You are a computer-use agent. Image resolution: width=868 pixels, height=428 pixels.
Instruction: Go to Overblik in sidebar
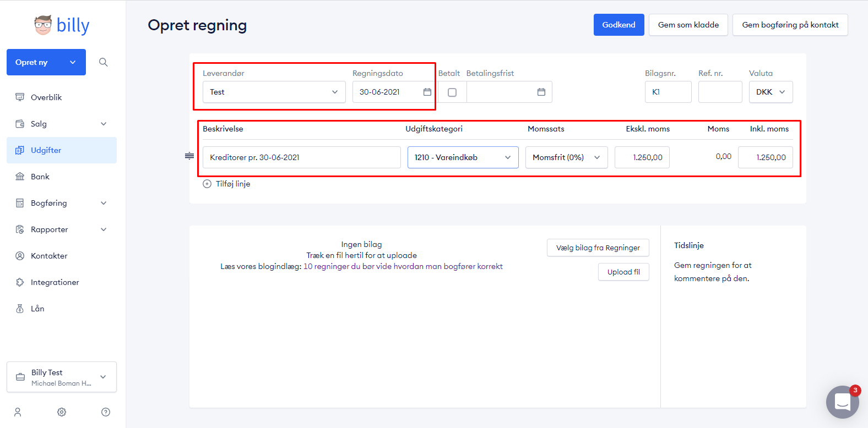click(x=62, y=97)
